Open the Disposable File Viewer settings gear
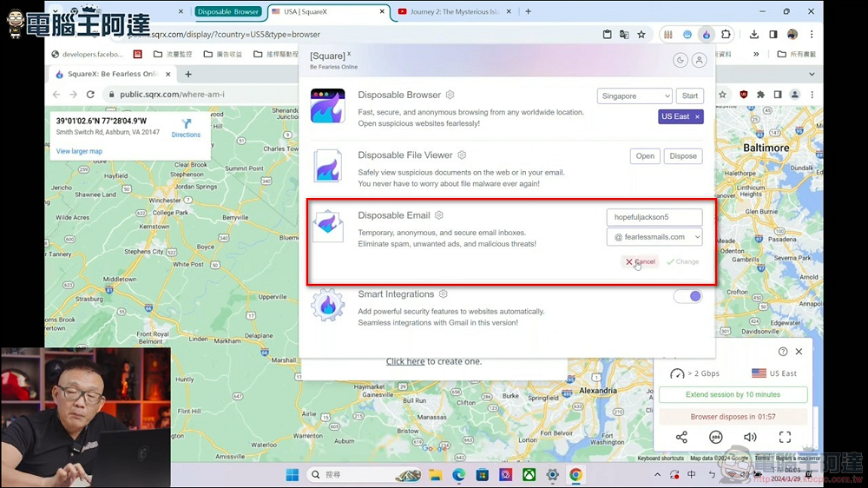This screenshot has height=488, width=868. 462,155
